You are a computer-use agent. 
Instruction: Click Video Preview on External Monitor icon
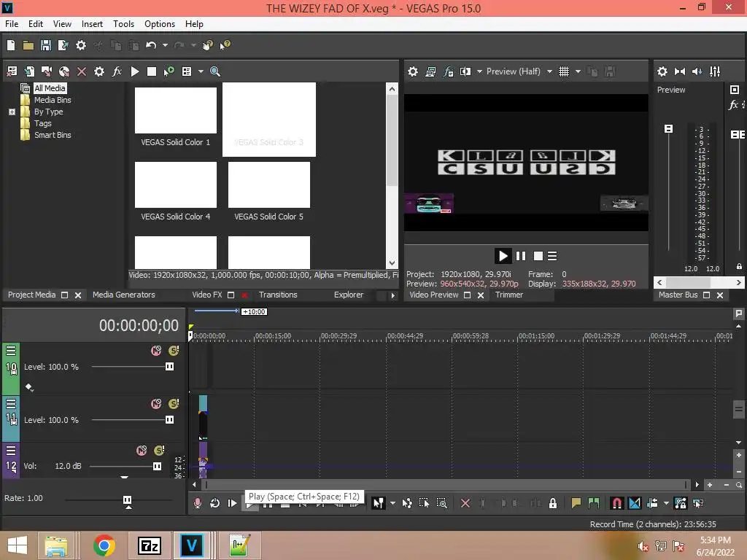click(x=430, y=71)
